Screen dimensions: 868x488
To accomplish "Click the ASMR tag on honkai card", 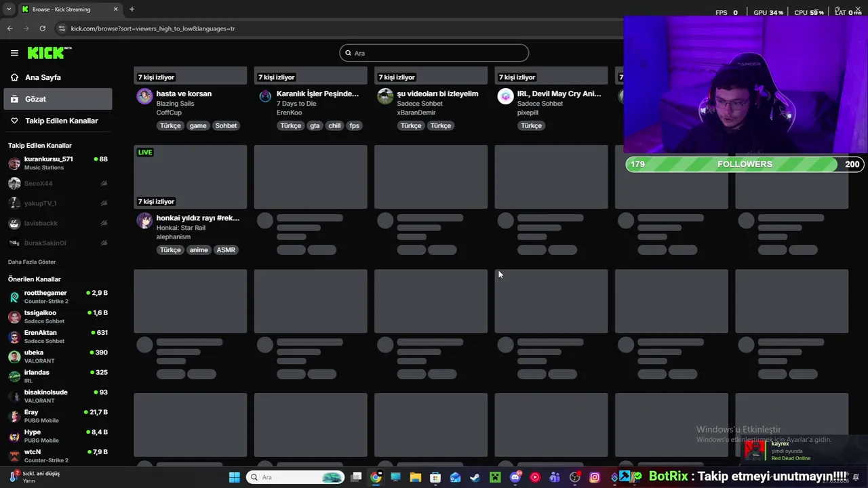I will [x=226, y=250].
